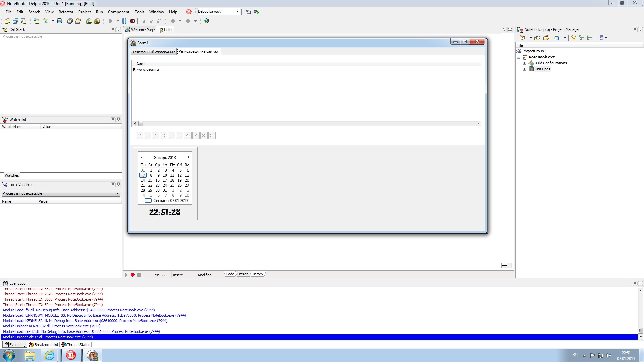Click the grid horizontal scrollbar thumb

pos(141,124)
